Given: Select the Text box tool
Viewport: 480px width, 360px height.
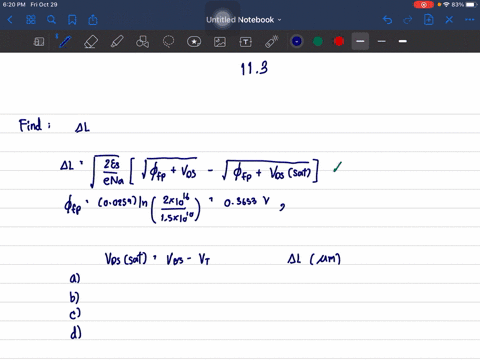Looking at the screenshot, I should coord(246,42).
